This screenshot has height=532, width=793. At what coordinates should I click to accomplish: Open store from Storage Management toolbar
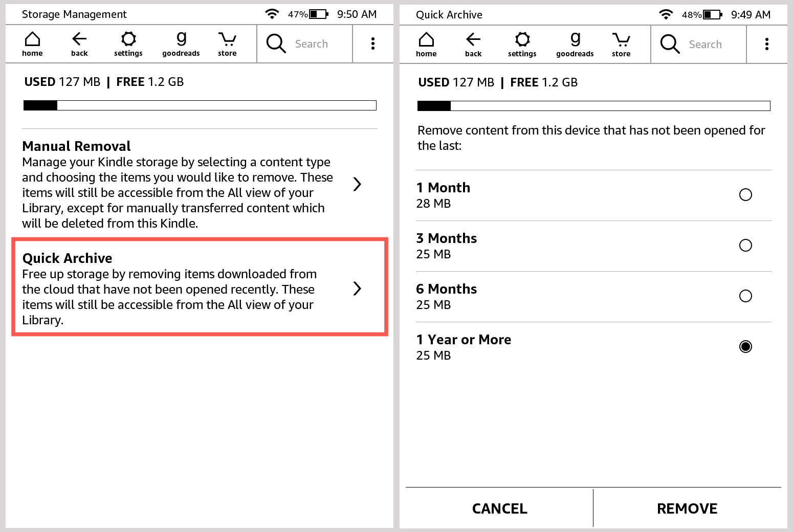(x=227, y=44)
